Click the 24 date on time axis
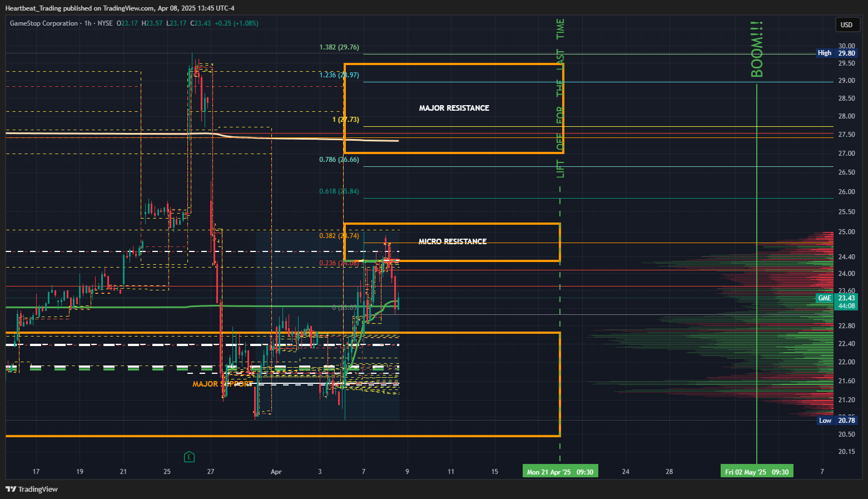 [x=626, y=472]
